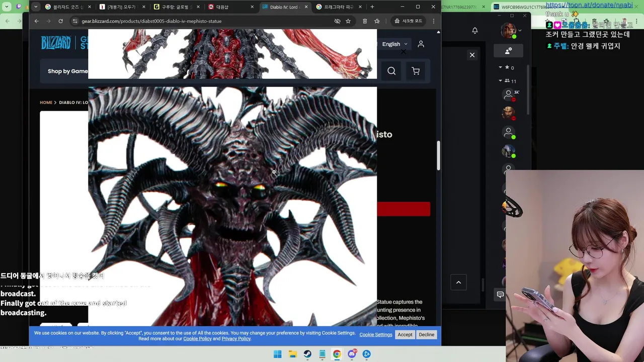Open Steam from the taskbar

pyautogui.click(x=307, y=354)
